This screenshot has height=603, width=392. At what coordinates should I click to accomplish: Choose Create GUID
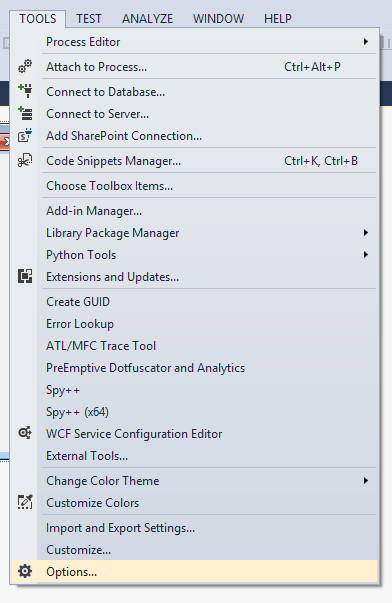[194, 302]
